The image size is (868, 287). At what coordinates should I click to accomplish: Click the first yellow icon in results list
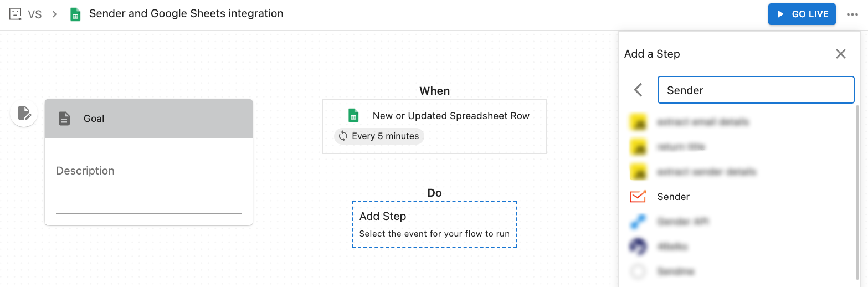point(638,121)
